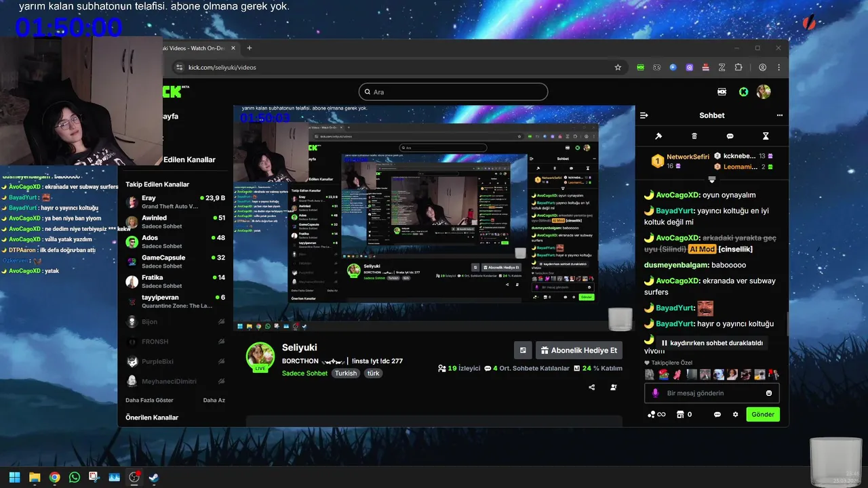Open Chrome three-dot menu
This screenshot has width=868, height=488.
pos(780,67)
